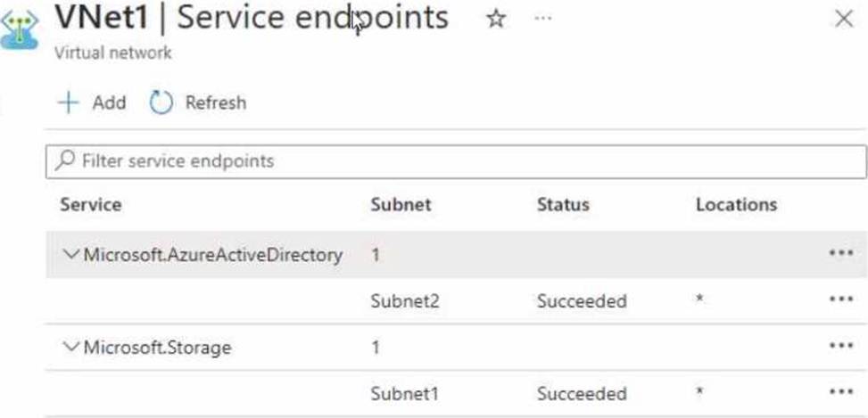
Task: Collapse the Microsoft.AzureActiveDirectory group chevron
Action: pos(71,255)
